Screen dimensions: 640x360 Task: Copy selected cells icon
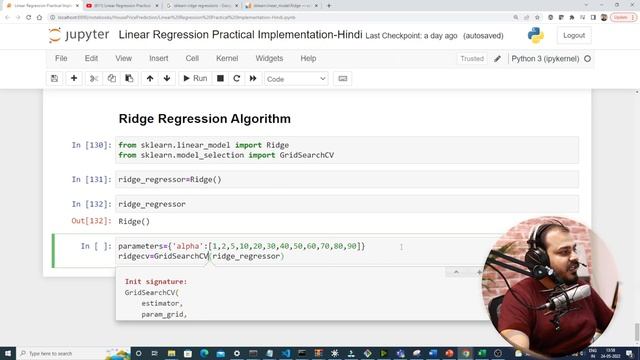pos(111,78)
